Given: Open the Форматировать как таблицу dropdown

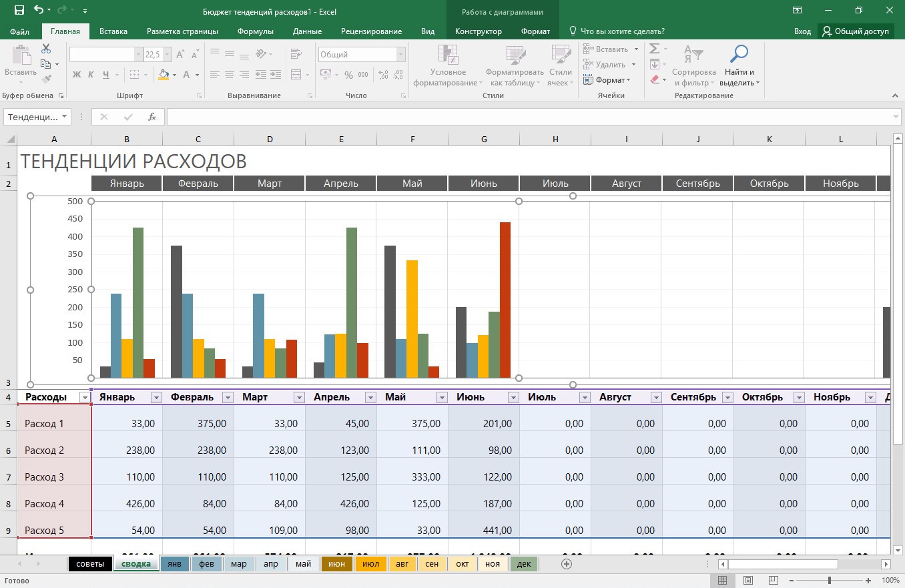Looking at the screenshot, I should pyautogui.click(x=515, y=67).
